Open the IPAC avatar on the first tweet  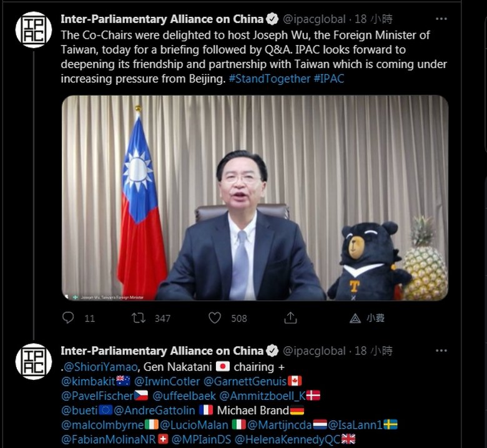[x=34, y=30]
